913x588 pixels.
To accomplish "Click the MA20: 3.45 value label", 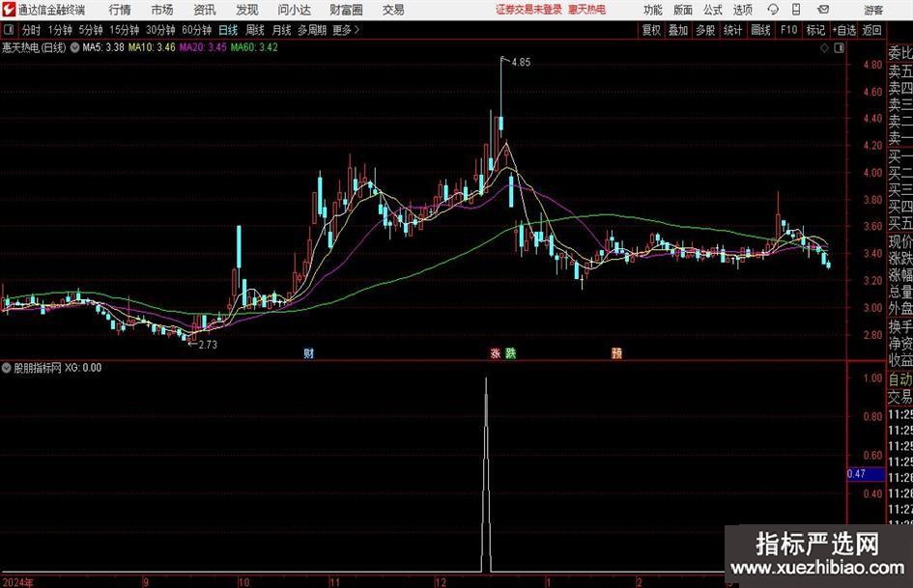I will pos(203,47).
